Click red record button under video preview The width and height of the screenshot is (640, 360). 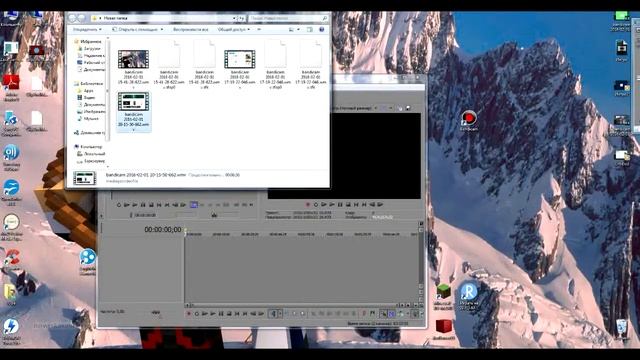(308, 204)
